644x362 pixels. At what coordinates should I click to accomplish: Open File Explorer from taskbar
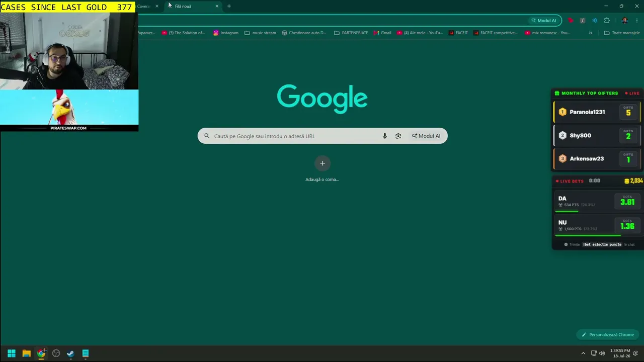[26, 353]
